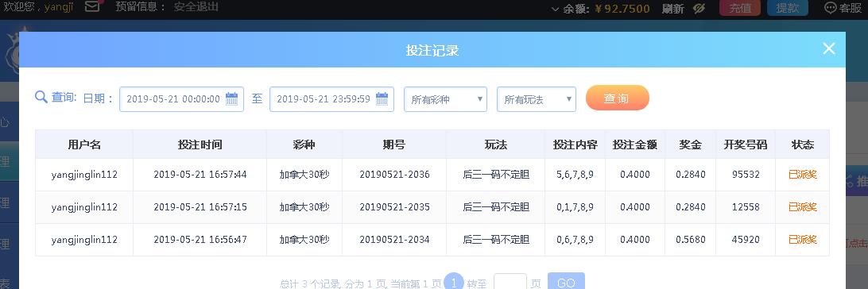The image size is (868, 289).
Task: Click start date field 2019-05-21 00:00:00
Action: click(181, 99)
